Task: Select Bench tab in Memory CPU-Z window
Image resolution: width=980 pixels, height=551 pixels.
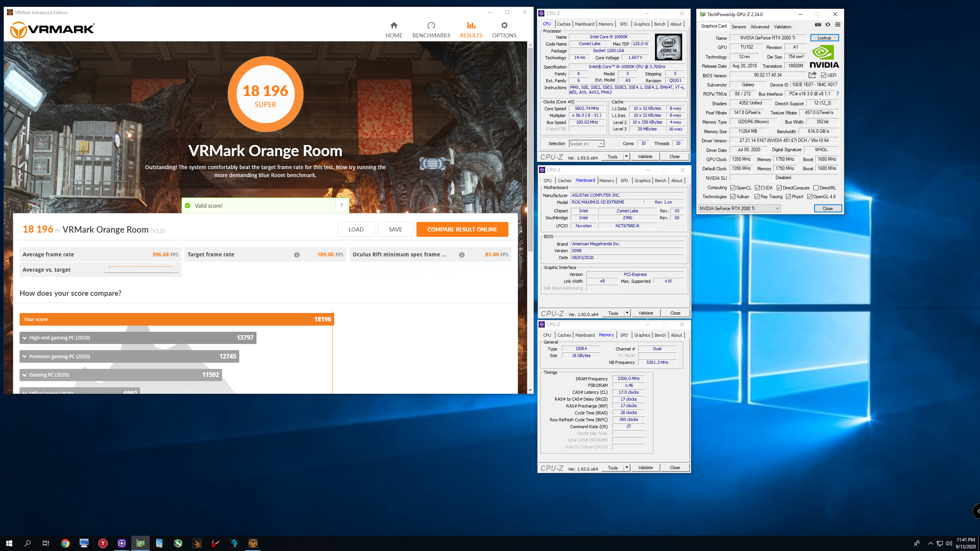Action: (660, 335)
